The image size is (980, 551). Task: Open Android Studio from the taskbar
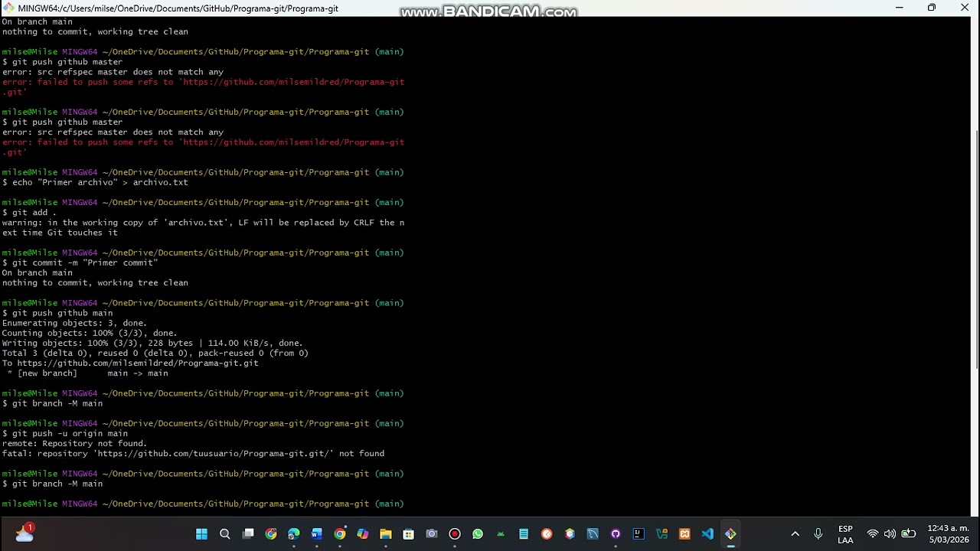pos(501,534)
